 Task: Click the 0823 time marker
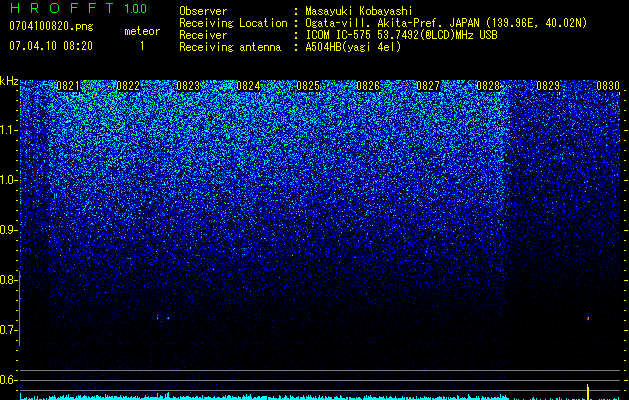188,86
